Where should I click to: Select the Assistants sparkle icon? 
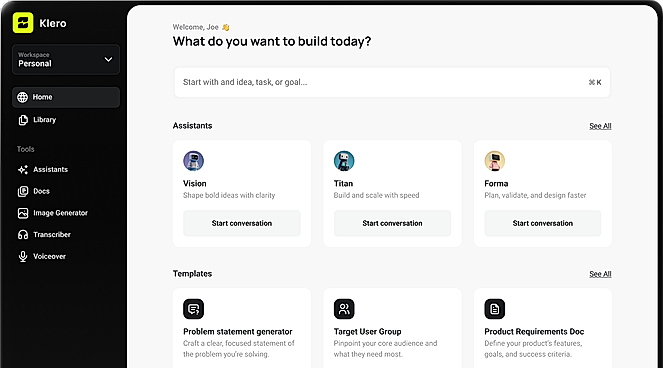point(23,170)
